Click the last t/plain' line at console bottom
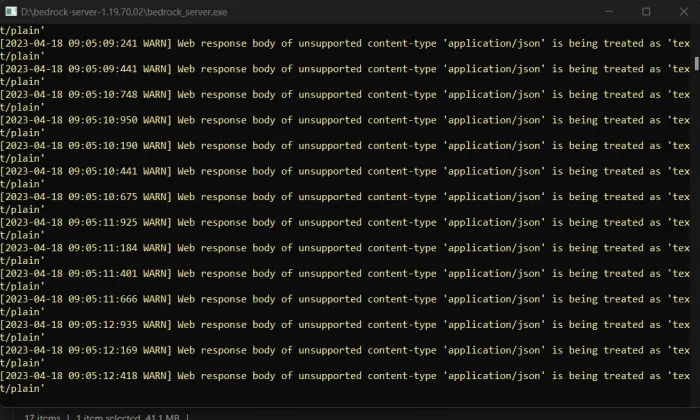Viewport: 700px width, 420px height. (x=22, y=389)
